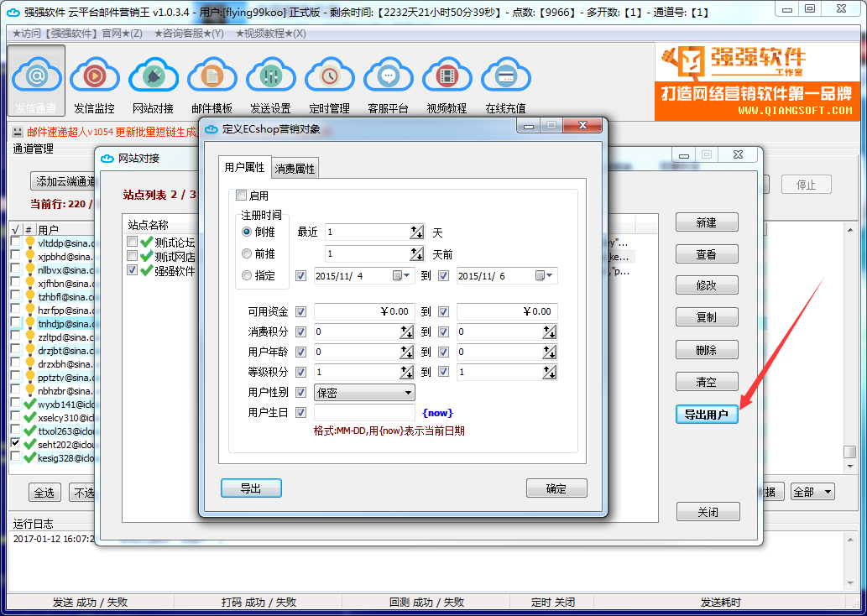Screen dimensions: 867x616
Task: Click the run log scrollbar down arrow
Action: [850, 582]
